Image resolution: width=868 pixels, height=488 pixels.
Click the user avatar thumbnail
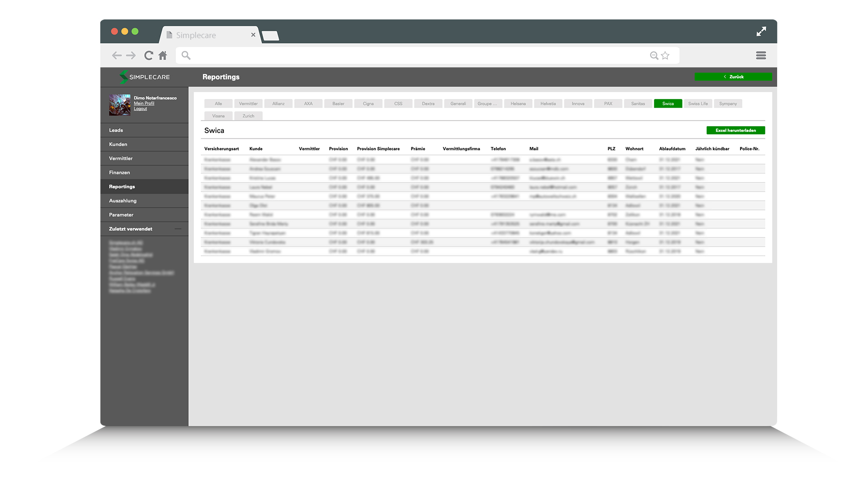click(119, 105)
